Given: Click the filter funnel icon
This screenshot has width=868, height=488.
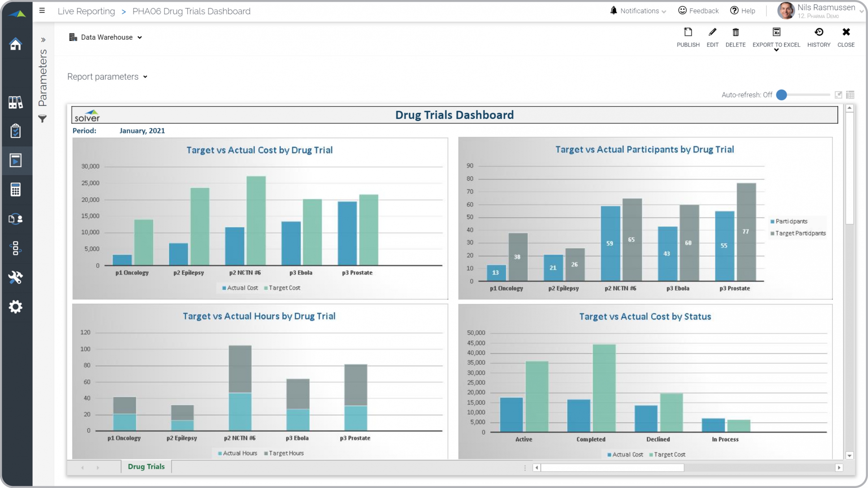Looking at the screenshot, I should coord(42,119).
